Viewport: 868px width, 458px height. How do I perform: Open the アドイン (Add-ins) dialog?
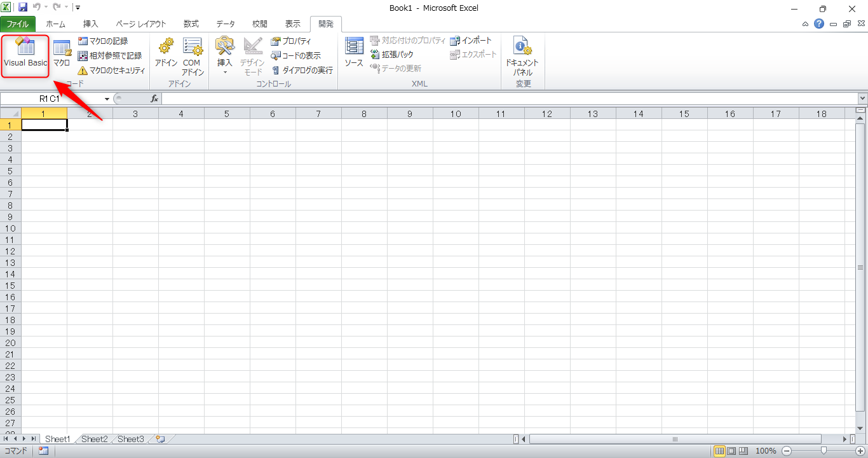click(166, 54)
